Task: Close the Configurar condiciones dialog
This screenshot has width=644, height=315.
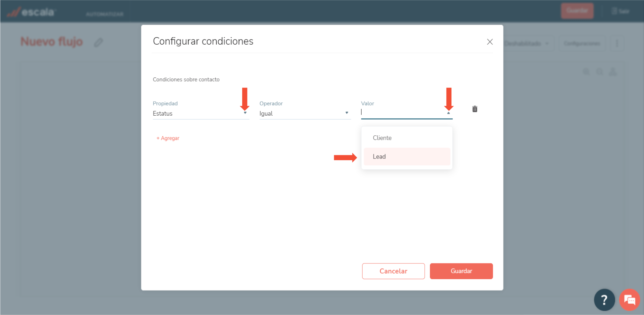Action: [x=490, y=42]
